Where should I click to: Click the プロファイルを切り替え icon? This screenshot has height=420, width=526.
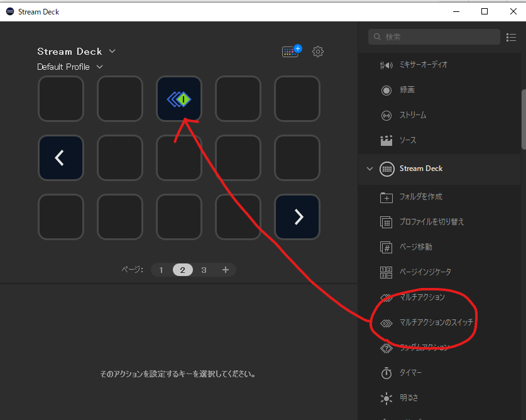pos(386,222)
